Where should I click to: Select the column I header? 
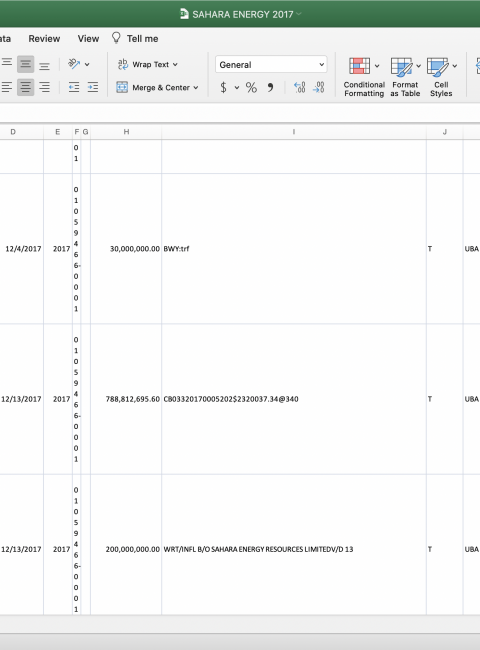coord(294,132)
